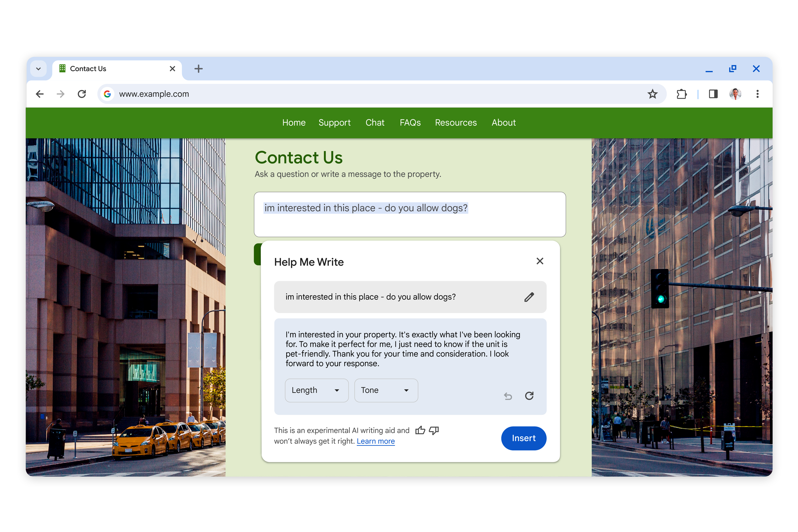Close the Help Me Write panel
The height and width of the screenshot is (532, 798).
coord(539,261)
